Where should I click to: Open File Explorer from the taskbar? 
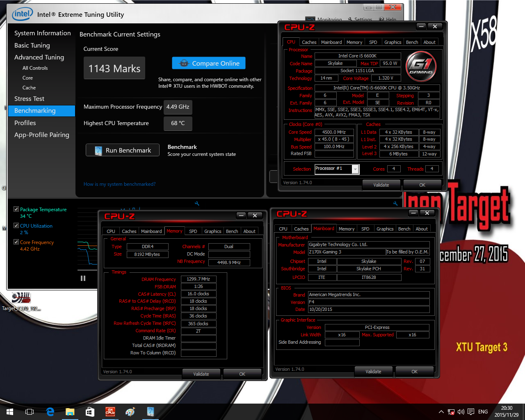pyautogui.click(x=70, y=412)
